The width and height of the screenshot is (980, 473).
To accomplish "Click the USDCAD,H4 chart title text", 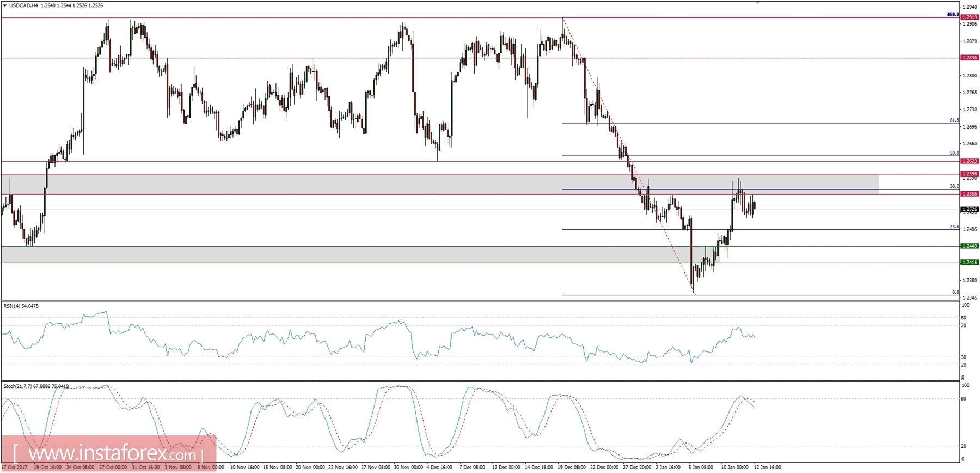I will point(24,5).
